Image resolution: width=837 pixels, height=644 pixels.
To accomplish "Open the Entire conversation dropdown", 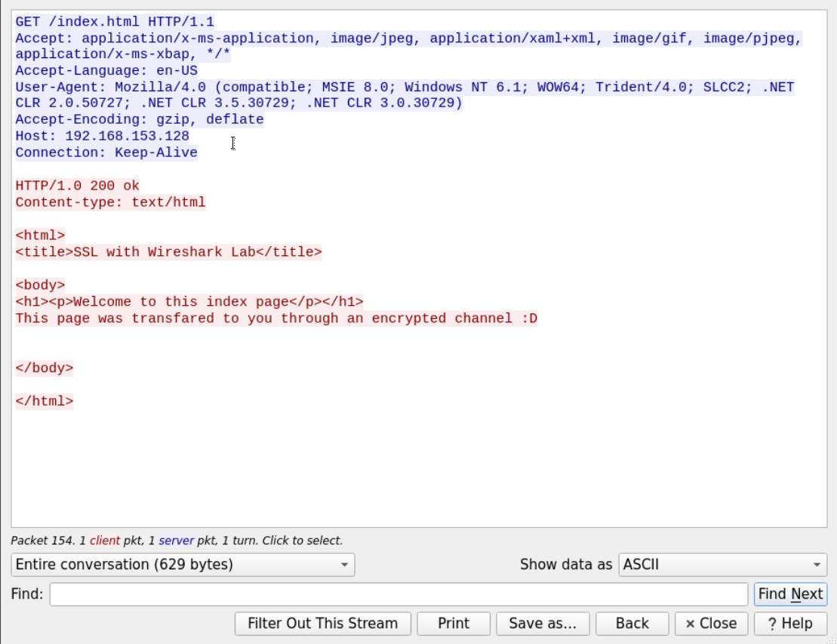I will coord(183,565).
